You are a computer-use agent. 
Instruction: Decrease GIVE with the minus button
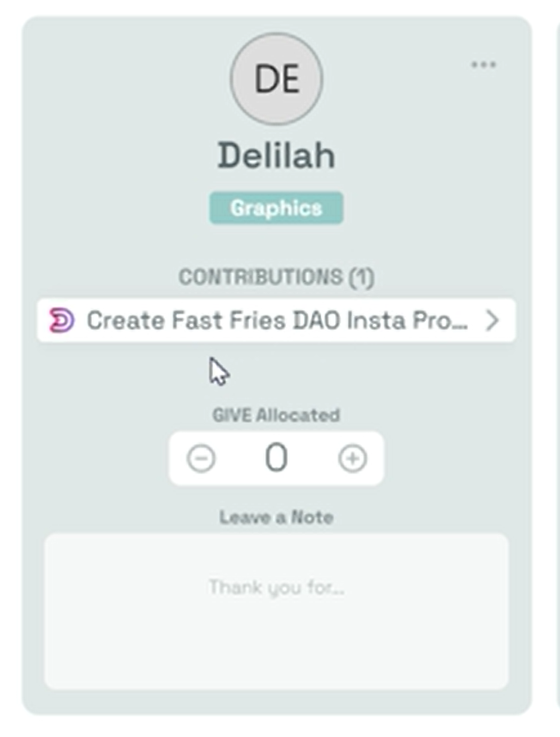tap(201, 460)
